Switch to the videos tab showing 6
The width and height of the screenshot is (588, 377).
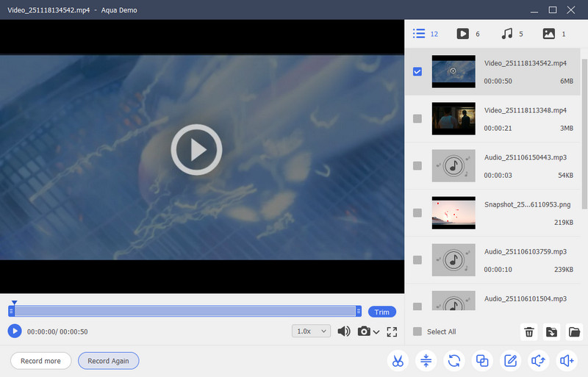[x=468, y=34]
